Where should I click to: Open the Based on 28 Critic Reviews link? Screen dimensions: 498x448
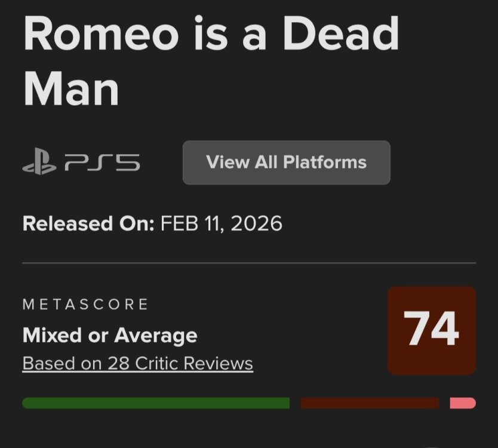(x=137, y=363)
